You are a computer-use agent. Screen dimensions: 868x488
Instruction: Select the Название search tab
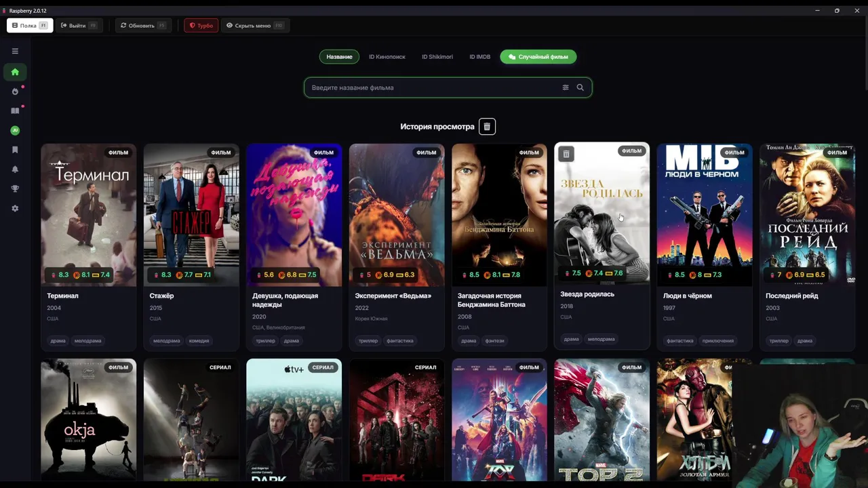click(339, 57)
